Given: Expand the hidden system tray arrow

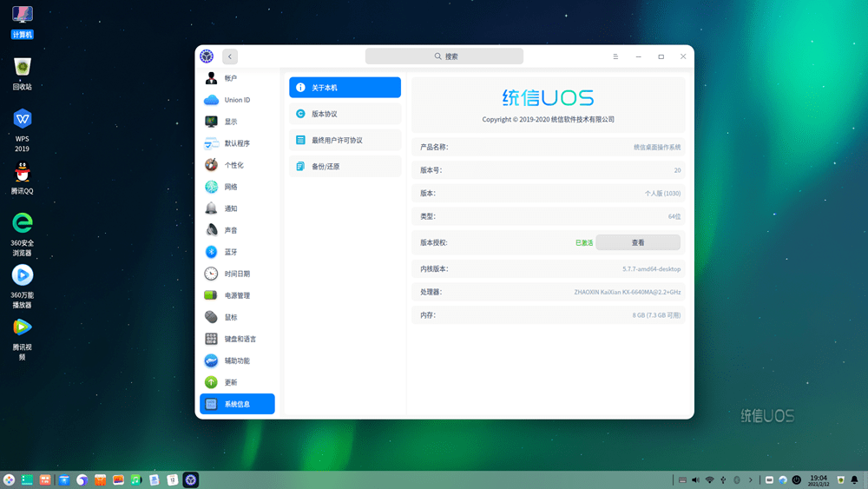Looking at the screenshot, I should (751, 479).
